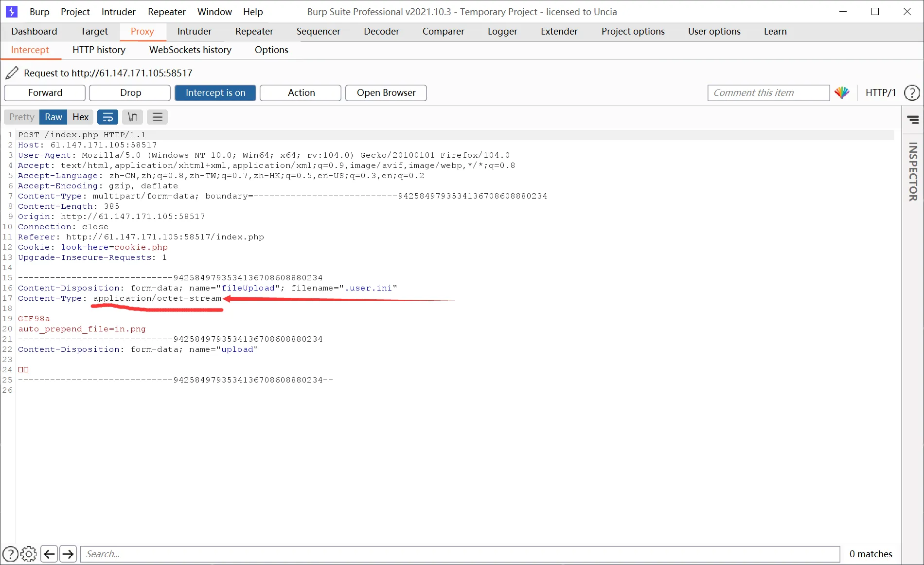Open the Help menu
The image size is (924, 565).
pyautogui.click(x=253, y=12)
